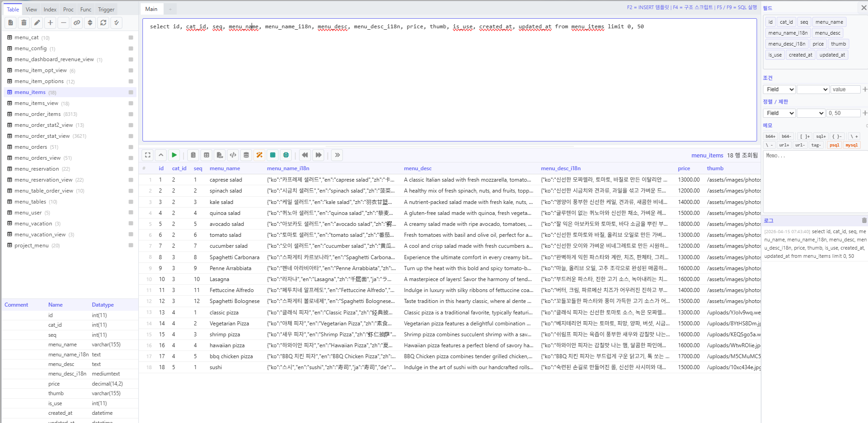Viewport: 868px width, 423px height.
Task: Expand the result grid to fullscreen
Action: (147, 155)
